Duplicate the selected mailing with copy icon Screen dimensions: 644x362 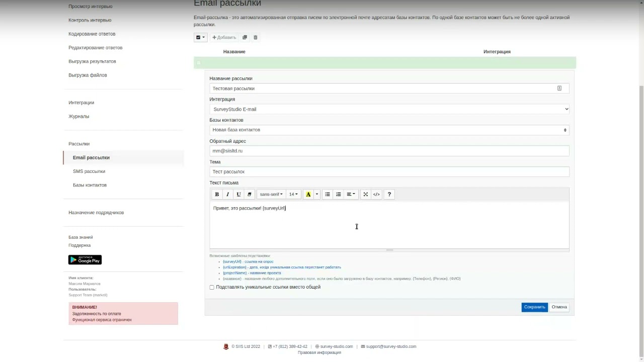pyautogui.click(x=245, y=37)
